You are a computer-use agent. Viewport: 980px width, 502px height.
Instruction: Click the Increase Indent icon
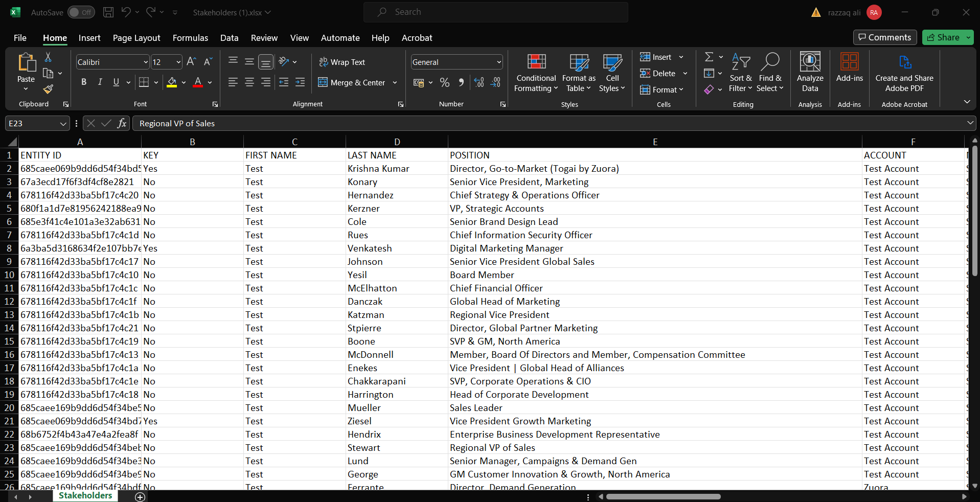point(300,82)
